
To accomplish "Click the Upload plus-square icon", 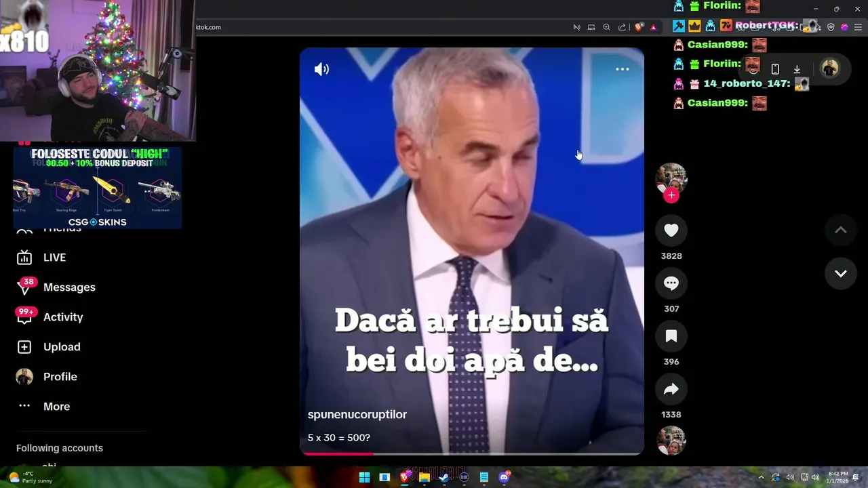I will coord(24,347).
